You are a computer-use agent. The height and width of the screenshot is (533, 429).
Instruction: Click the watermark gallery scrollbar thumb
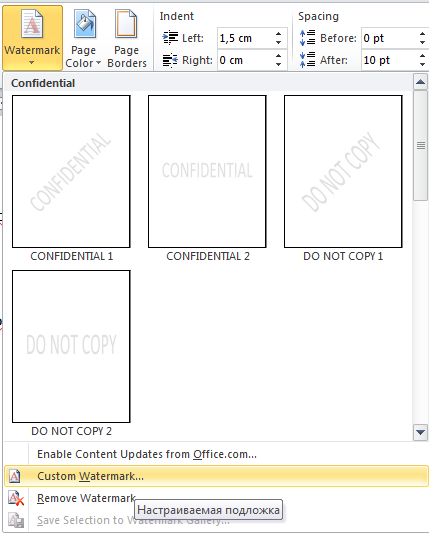click(421, 145)
